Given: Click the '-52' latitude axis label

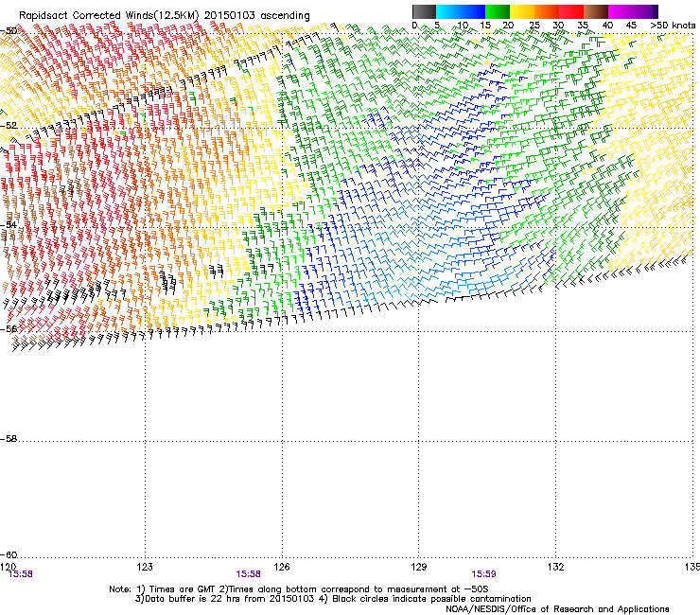Looking at the screenshot, I should (x=9, y=126).
